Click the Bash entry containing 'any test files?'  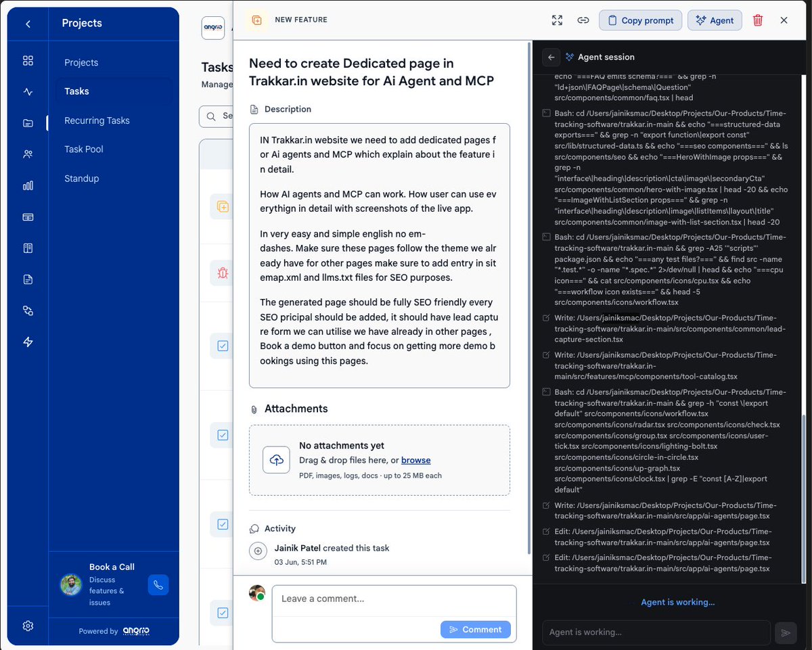tap(663, 270)
